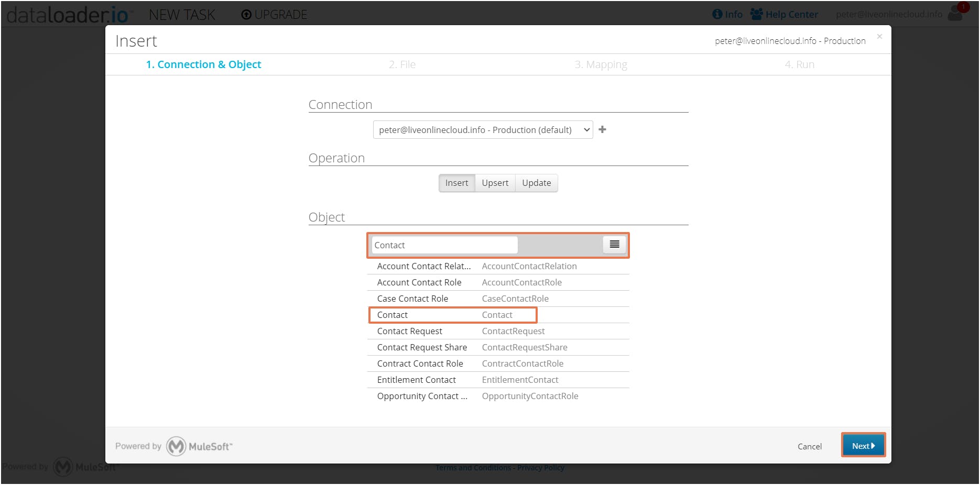The image size is (980, 485).
Task: Click the plus icon to add a connection
Action: [x=602, y=129]
